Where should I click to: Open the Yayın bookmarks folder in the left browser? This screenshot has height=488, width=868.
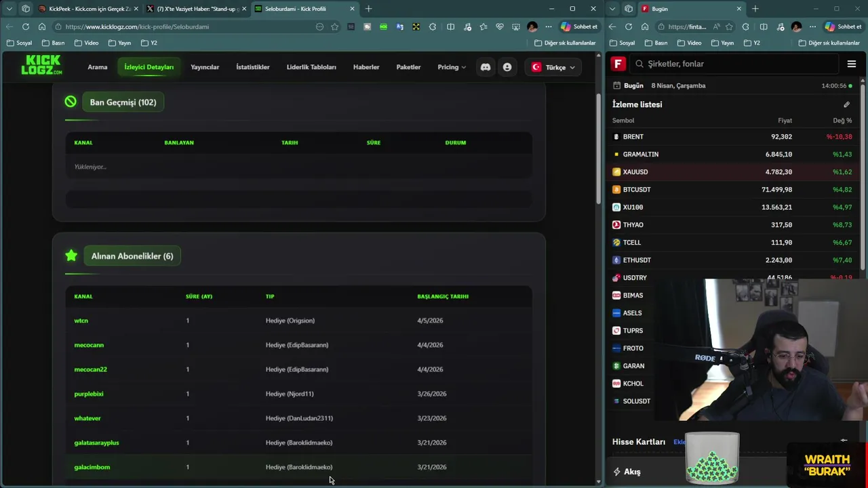pyautogui.click(x=119, y=43)
